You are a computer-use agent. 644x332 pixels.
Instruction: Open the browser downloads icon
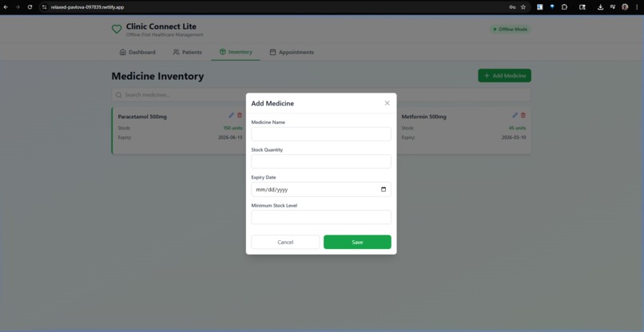tap(600, 7)
